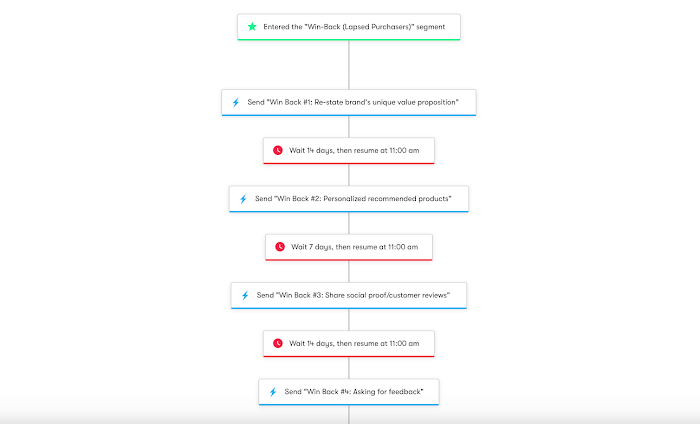Screen dimensions: 700x424
Task: Click the green star trigger icon
Action: [x=252, y=27]
